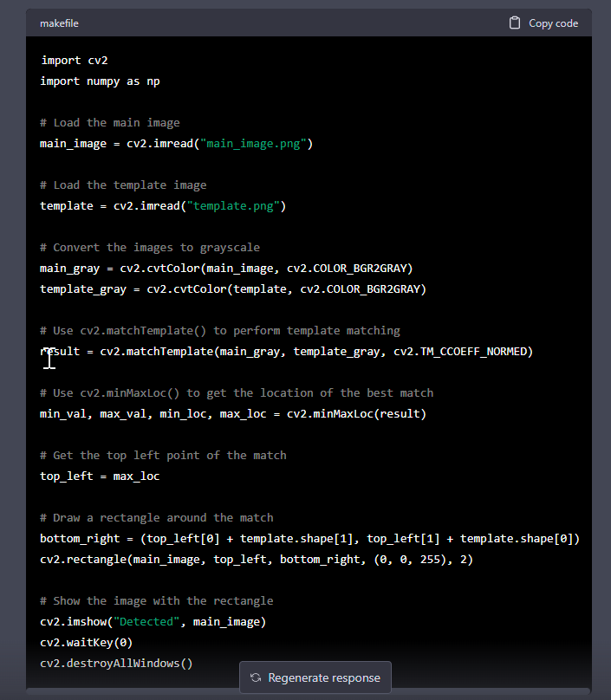Click the cv2.destroyAllWindows() call

click(x=115, y=663)
